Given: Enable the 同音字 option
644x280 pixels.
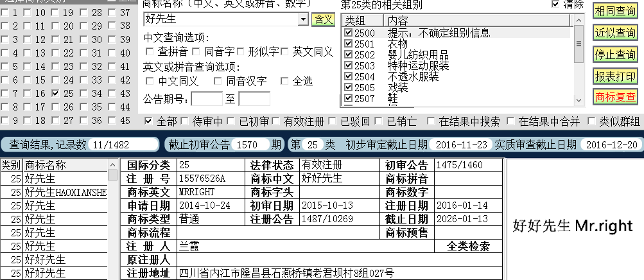Looking at the screenshot, I should click(x=196, y=52).
